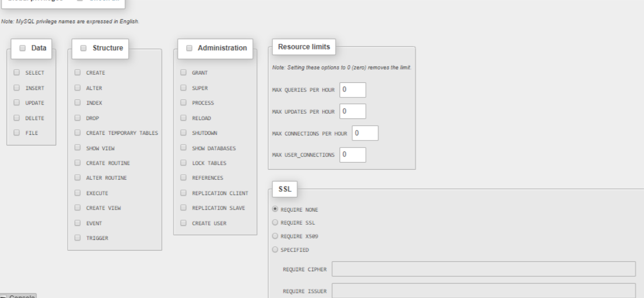Tick the Data group select-all checkbox
This screenshot has height=298, width=644.
pos(22,48)
